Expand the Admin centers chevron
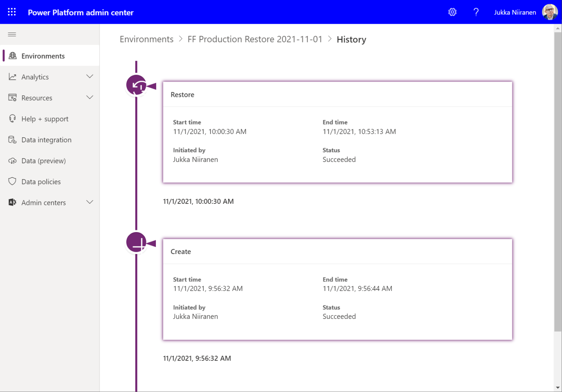The image size is (562, 392). pyautogui.click(x=90, y=202)
